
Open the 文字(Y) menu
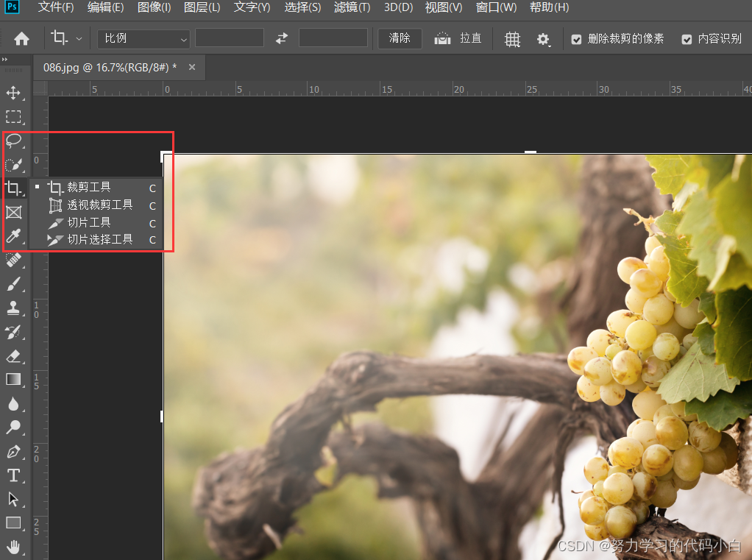(252, 7)
